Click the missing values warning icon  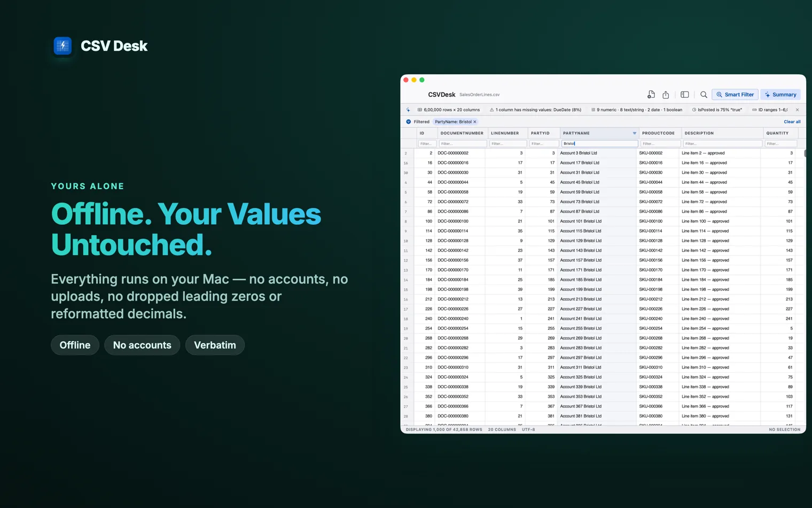(x=492, y=110)
